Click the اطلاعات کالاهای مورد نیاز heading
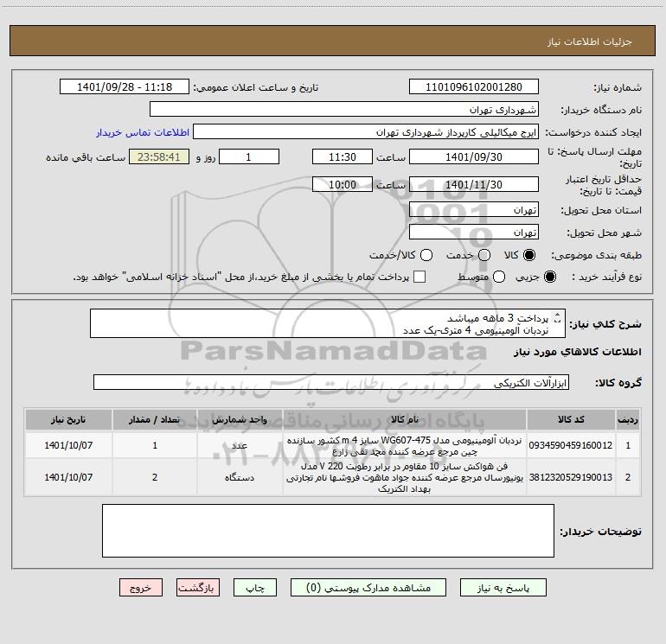Viewport: 666px width, 644px height. (x=577, y=352)
